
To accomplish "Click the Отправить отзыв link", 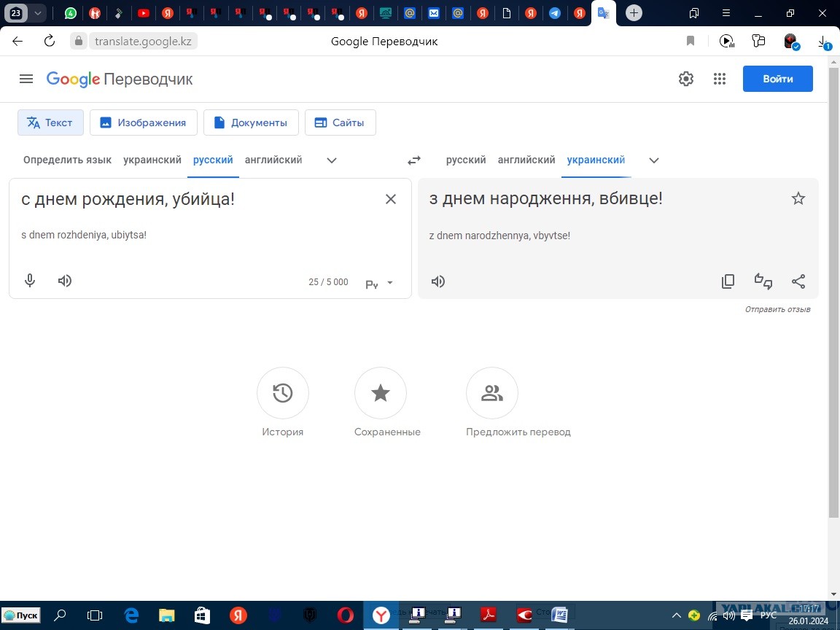I will pos(777,309).
